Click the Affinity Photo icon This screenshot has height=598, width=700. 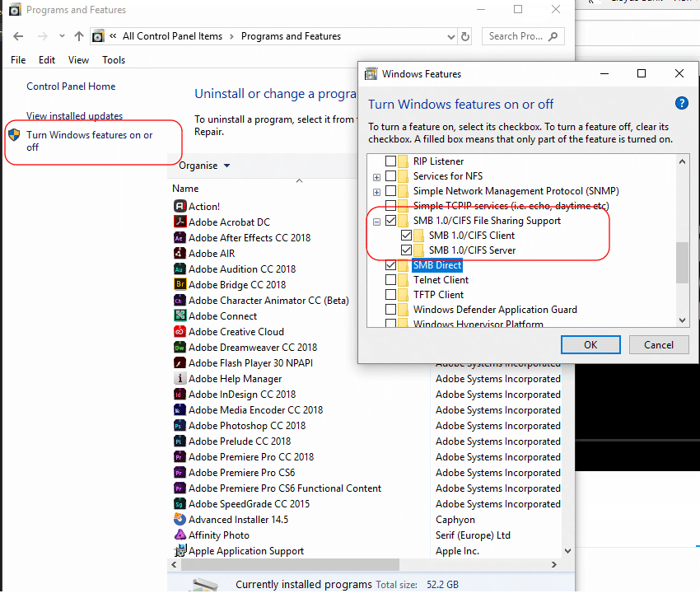pos(180,535)
